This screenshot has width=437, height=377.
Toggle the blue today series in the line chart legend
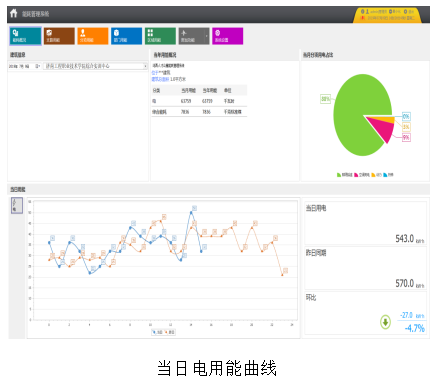click(x=157, y=332)
